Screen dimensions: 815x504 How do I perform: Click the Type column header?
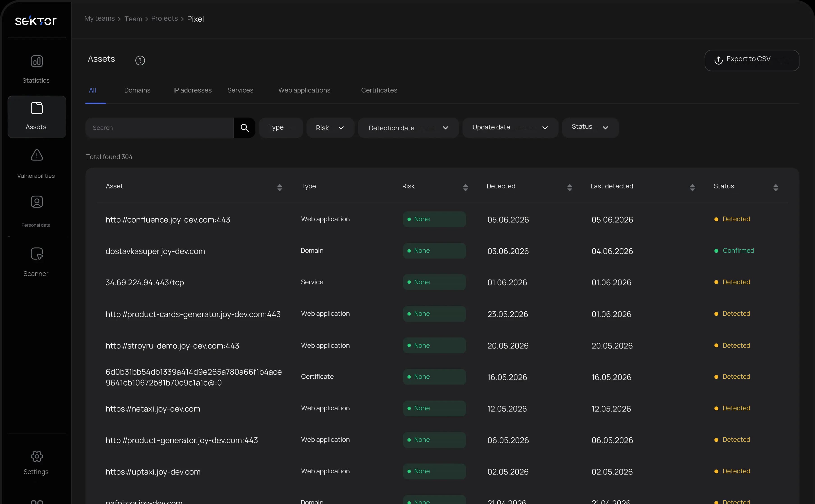308,186
